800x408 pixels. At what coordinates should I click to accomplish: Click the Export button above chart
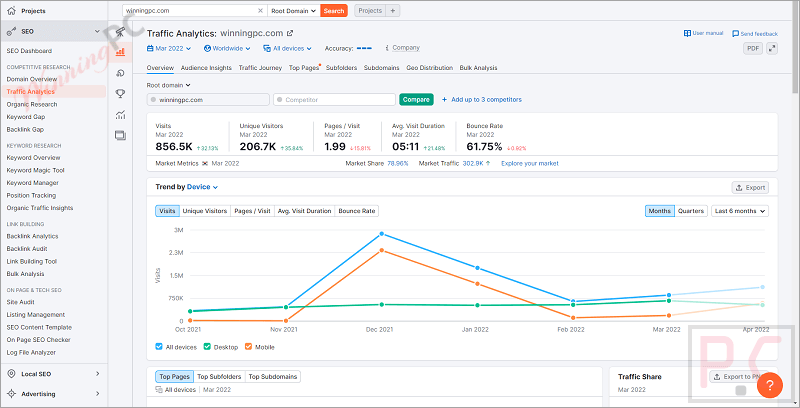pos(750,188)
